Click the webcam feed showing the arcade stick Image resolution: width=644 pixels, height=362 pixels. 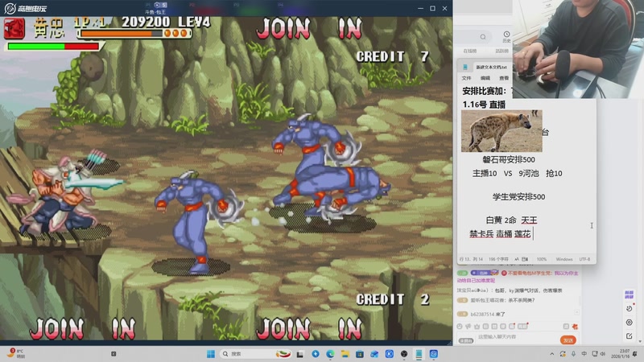click(x=578, y=49)
